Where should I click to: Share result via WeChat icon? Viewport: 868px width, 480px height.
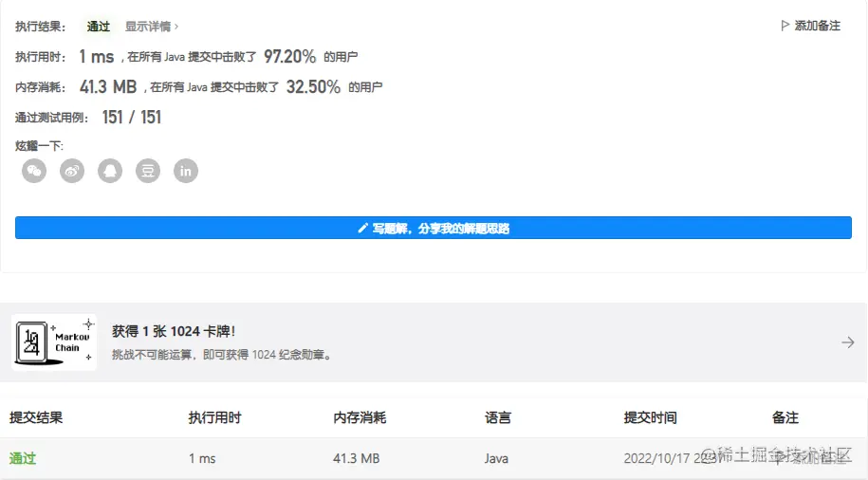point(34,171)
